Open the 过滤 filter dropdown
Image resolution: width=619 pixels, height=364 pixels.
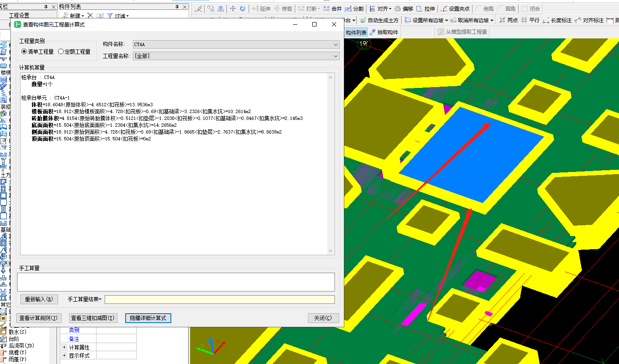click(118, 16)
